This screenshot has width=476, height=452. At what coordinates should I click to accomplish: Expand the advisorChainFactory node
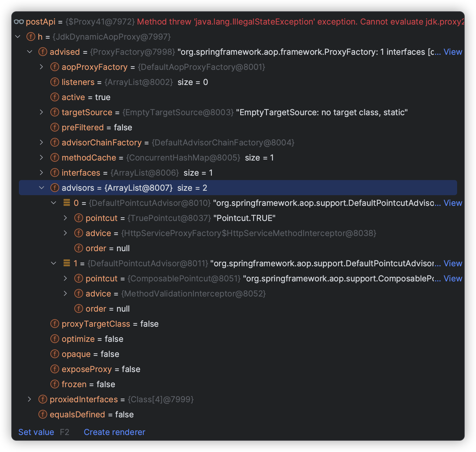(x=41, y=143)
